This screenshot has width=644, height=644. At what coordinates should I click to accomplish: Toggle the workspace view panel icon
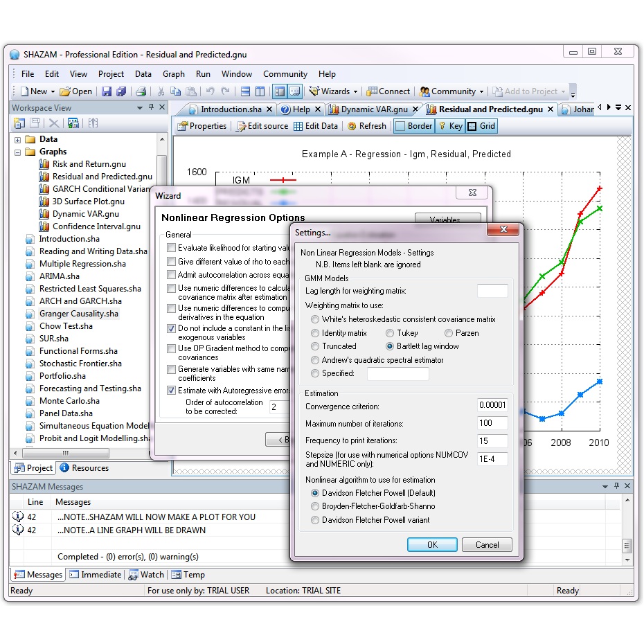(280, 91)
